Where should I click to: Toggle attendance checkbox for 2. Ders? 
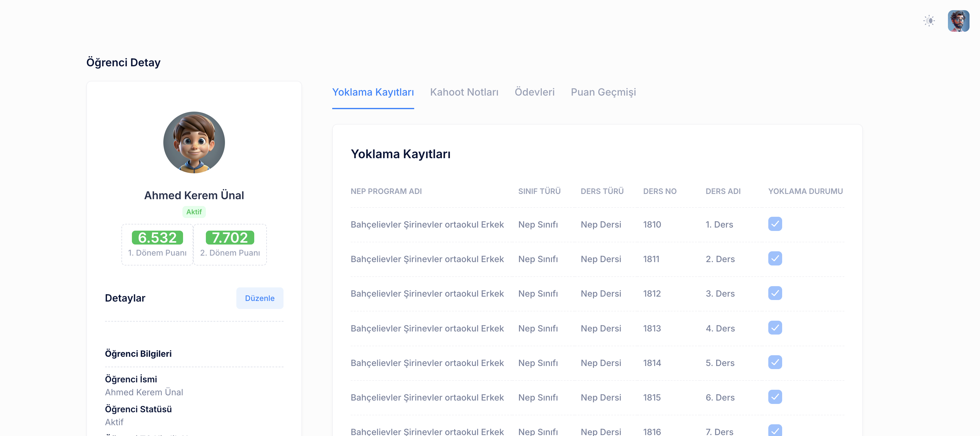[x=774, y=259]
